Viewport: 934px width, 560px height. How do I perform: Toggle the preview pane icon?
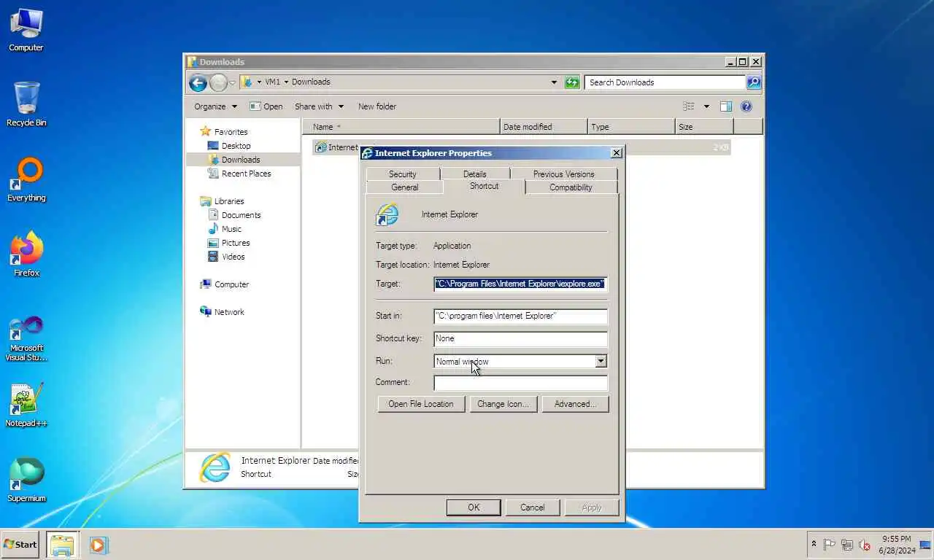coord(726,106)
